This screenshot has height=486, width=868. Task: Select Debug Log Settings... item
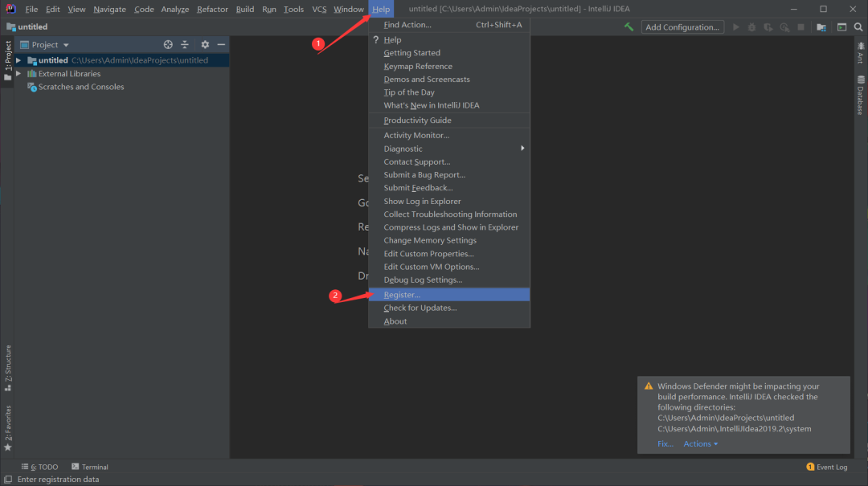click(x=449, y=280)
